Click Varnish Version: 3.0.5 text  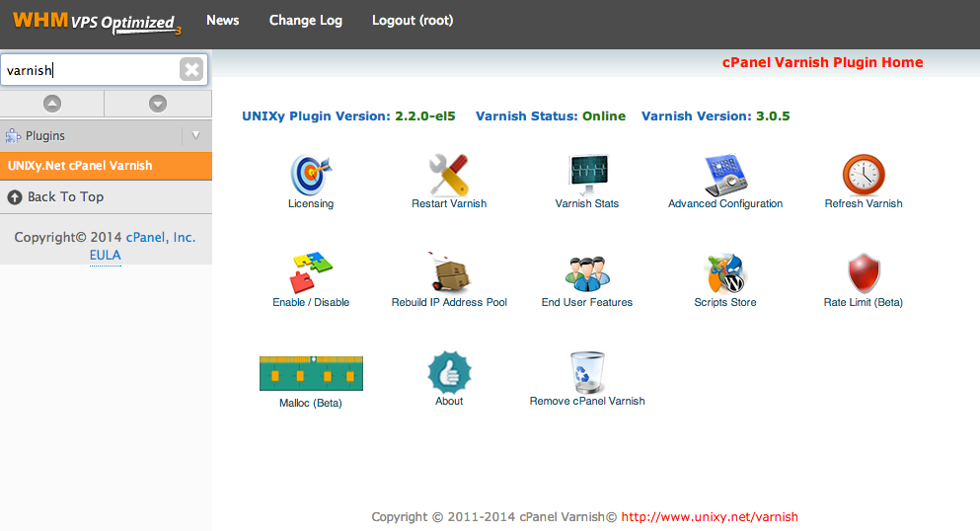[716, 116]
